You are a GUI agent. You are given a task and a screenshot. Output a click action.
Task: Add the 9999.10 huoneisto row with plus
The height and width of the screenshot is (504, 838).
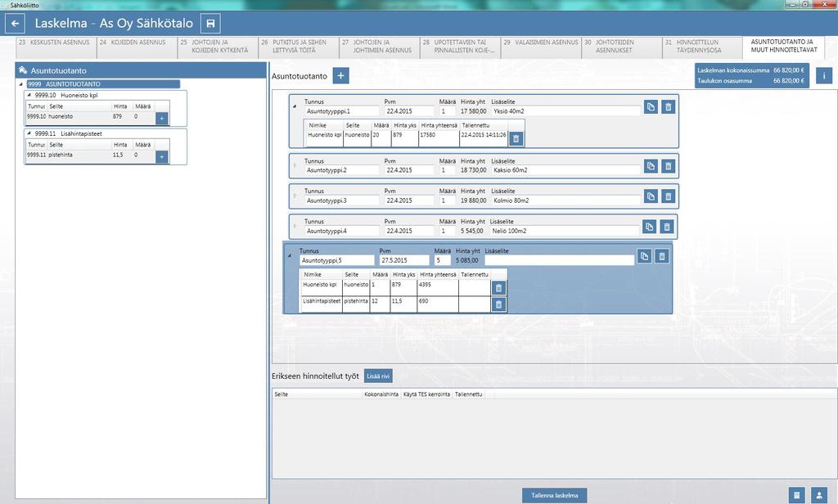[162, 118]
